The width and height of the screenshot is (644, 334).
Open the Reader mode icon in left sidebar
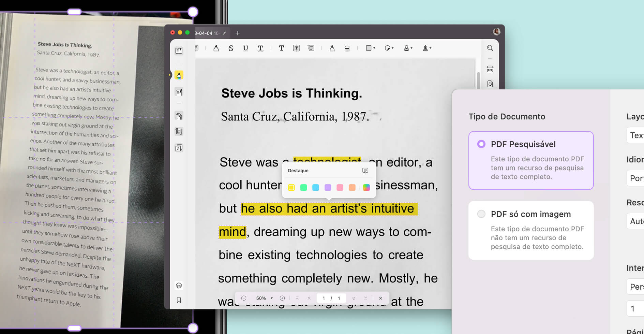pos(179,51)
